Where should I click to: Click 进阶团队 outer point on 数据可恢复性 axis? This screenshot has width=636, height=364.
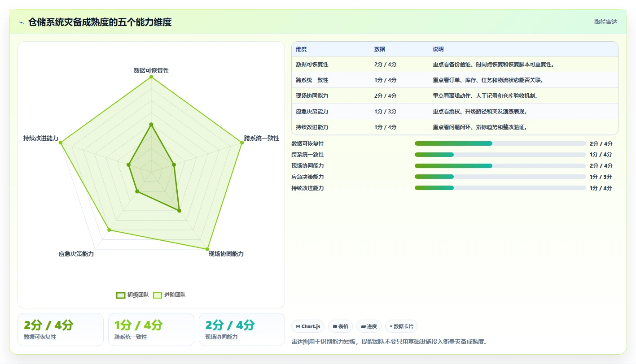coord(151,77)
